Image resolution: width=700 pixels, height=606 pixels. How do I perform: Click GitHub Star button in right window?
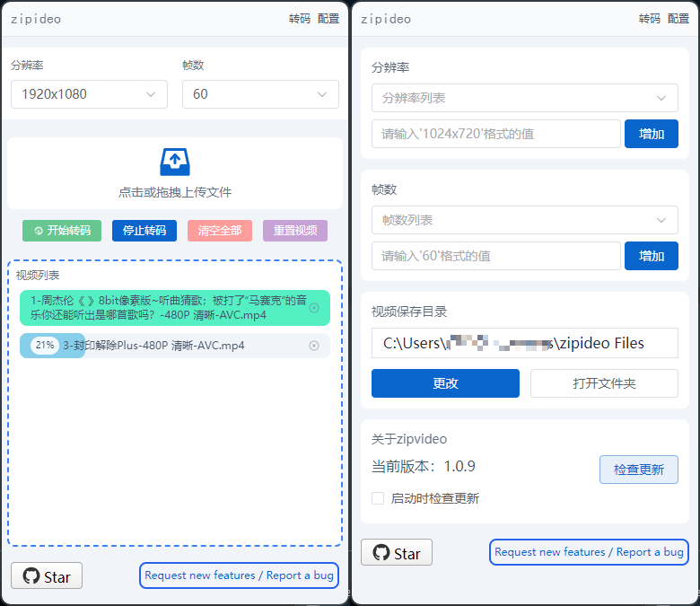click(x=397, y=553)
